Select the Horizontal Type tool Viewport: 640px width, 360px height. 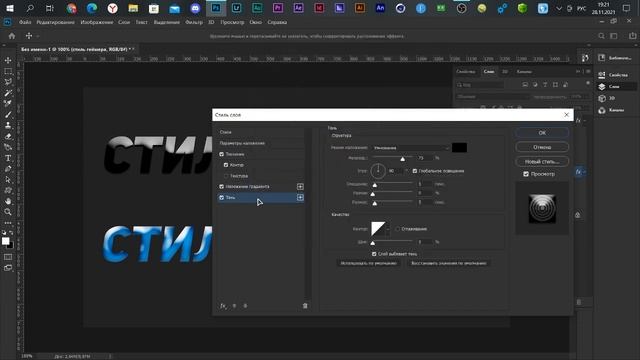pyautogui.click(x=8, y=158)
